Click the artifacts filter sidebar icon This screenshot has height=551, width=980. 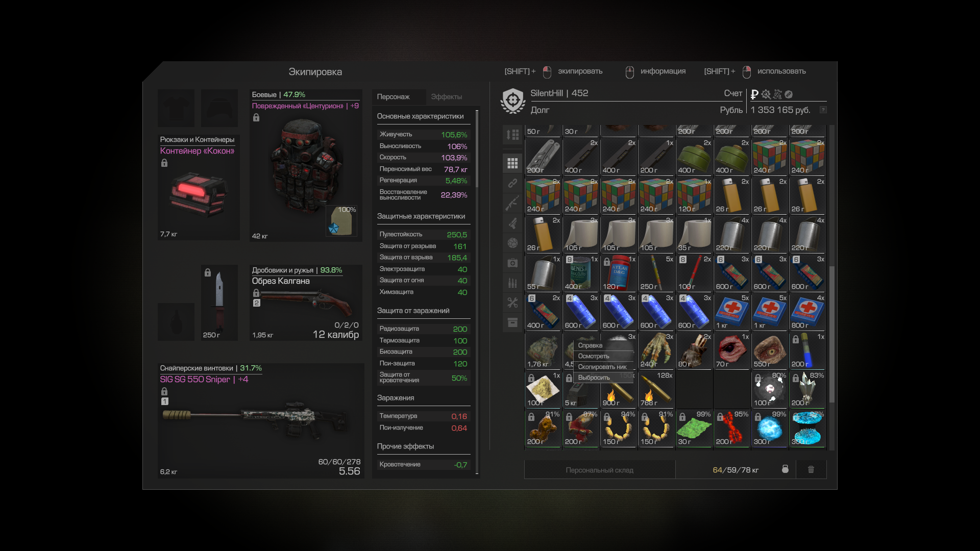[x=512, y=243]
